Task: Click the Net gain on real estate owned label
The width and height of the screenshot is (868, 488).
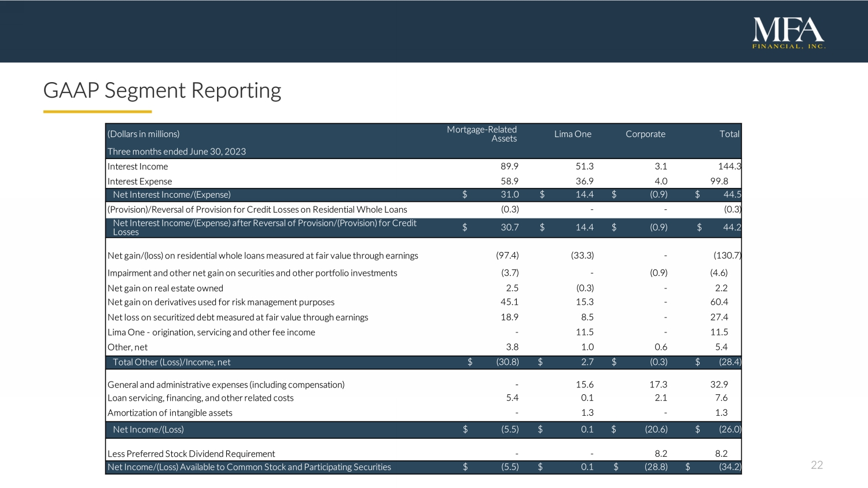Action: coord(165,289)
